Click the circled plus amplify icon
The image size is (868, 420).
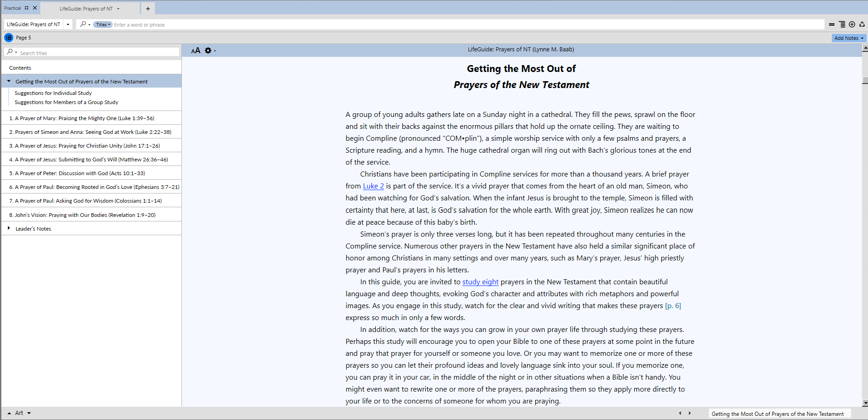[852, 24]
